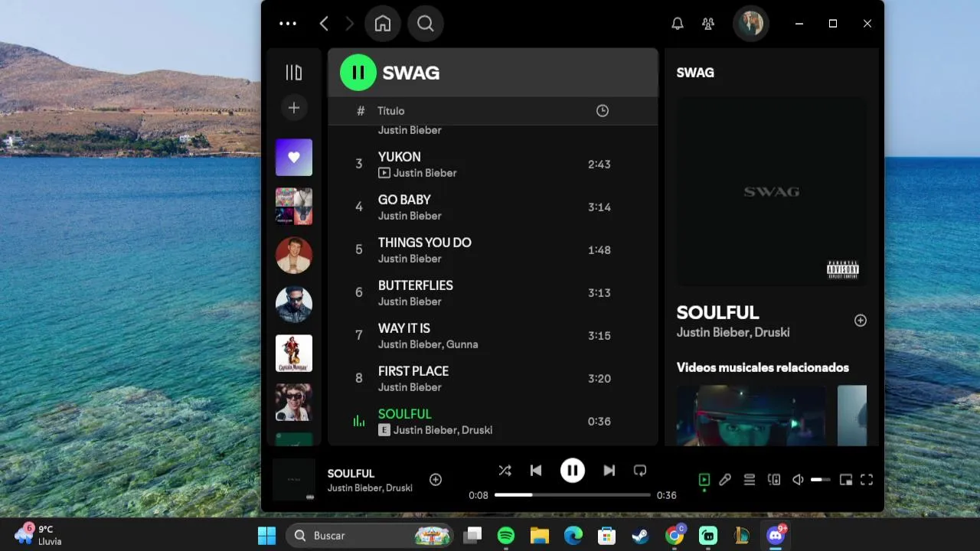This screenshot has width=980, height=551.
Task: Open the three-dot Spotify menu
Action: click(x=288, y=24)
